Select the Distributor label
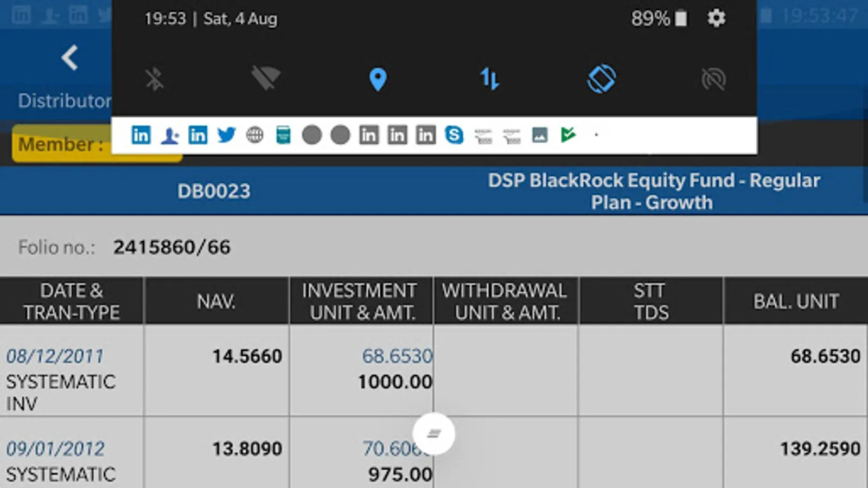This screenshot has height=488, width=868. 65,101
